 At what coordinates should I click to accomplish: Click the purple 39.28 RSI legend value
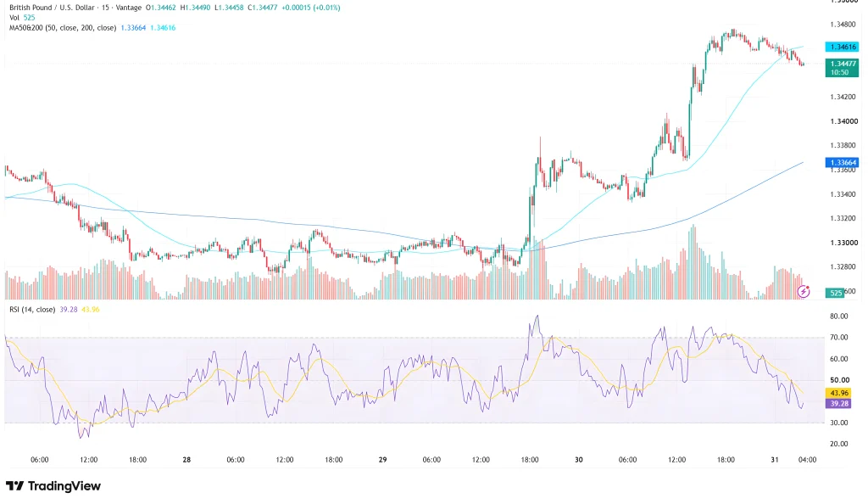[69, 310]
